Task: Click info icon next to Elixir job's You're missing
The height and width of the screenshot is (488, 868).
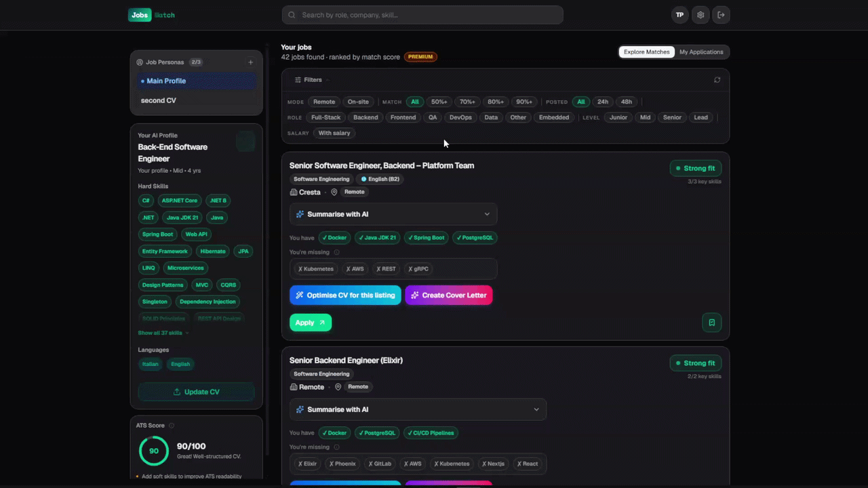Action: [337, 447]
